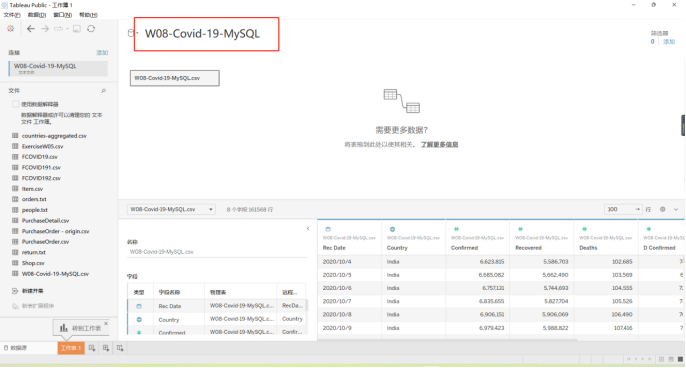Close the go-to-worksheet tooltip
Image resolution: width=686 pixels, height=368 pixels.
[106, 323]
